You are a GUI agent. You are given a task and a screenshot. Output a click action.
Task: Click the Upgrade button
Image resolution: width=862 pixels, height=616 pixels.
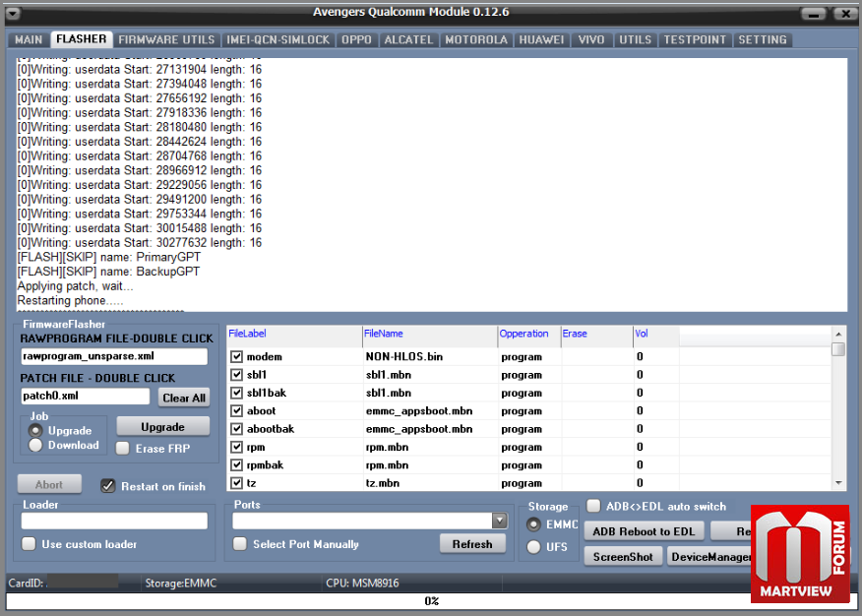click(x=162, y=427)
